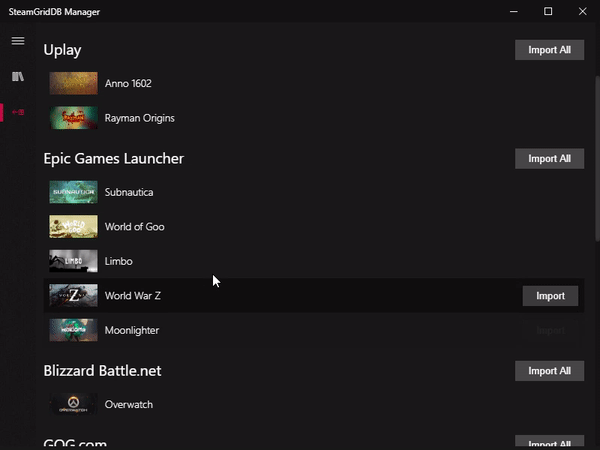Click the Moonlighter cover thumbnail
The image size is (600, 450).
click(x=73, y=330)
